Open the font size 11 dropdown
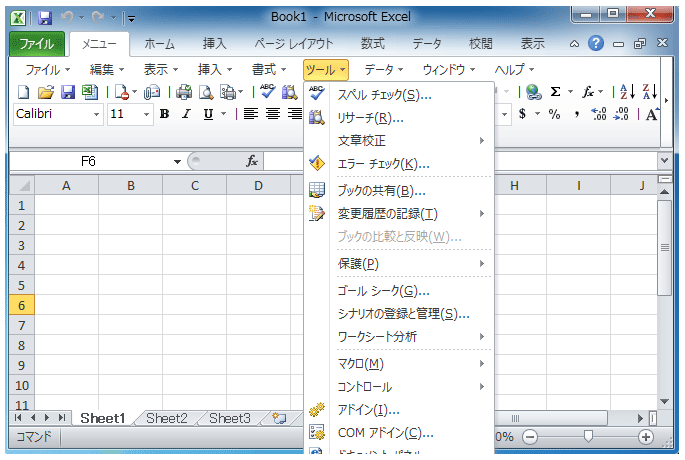The image size is (685, 460). pyautogui.click(x=146, y=114)
